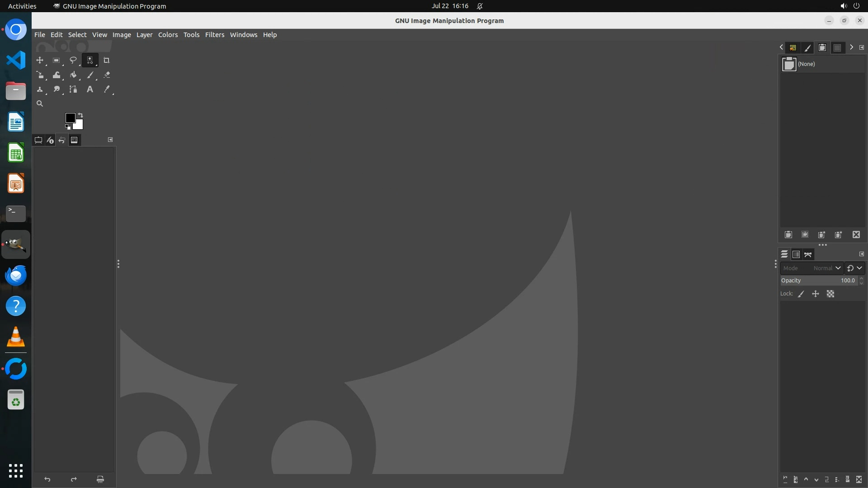Open toolbox tab configuration menu arrow

(110, 140)
